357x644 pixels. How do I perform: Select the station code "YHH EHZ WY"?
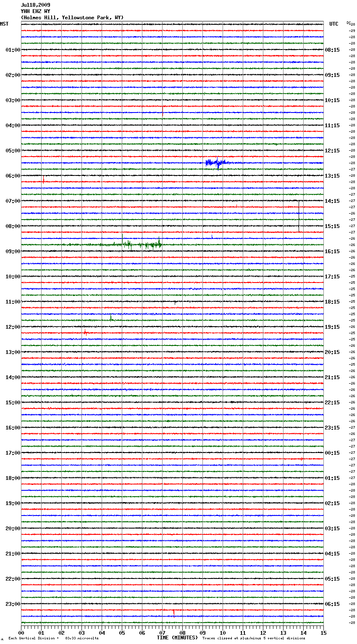[x=36, y=11]
